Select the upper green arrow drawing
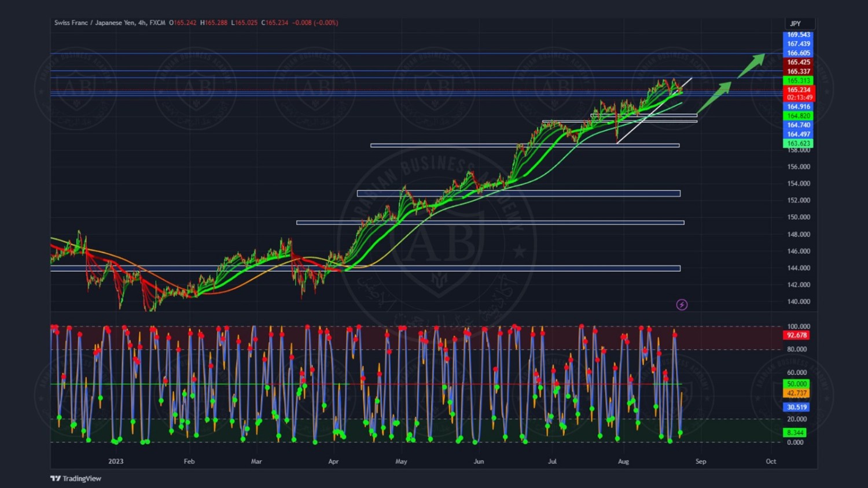The image size is (868, 488). click(x=752, y=65)
